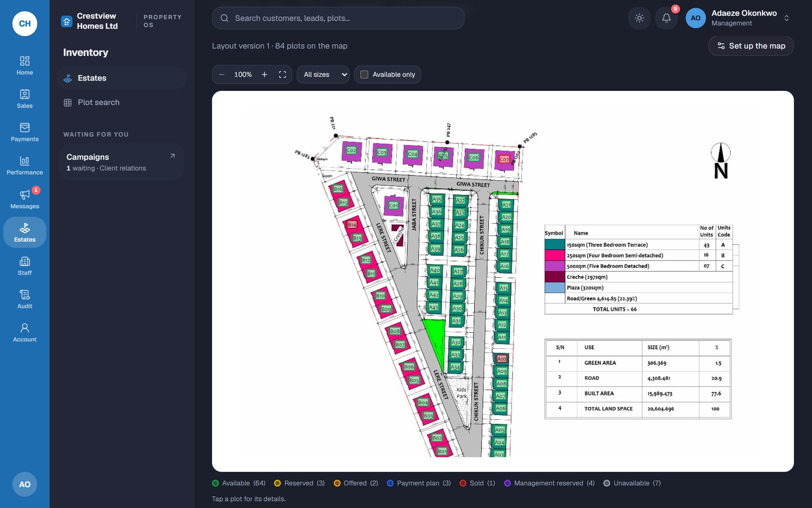Open Campaigns via external arrow icon
The width and height of the screenshot is (812, 508).
tap(173, 156)
